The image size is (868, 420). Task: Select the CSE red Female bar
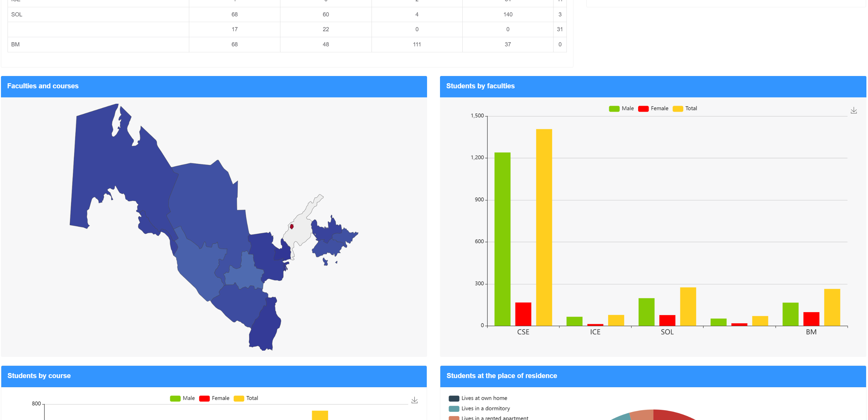(x=523, y=314)
